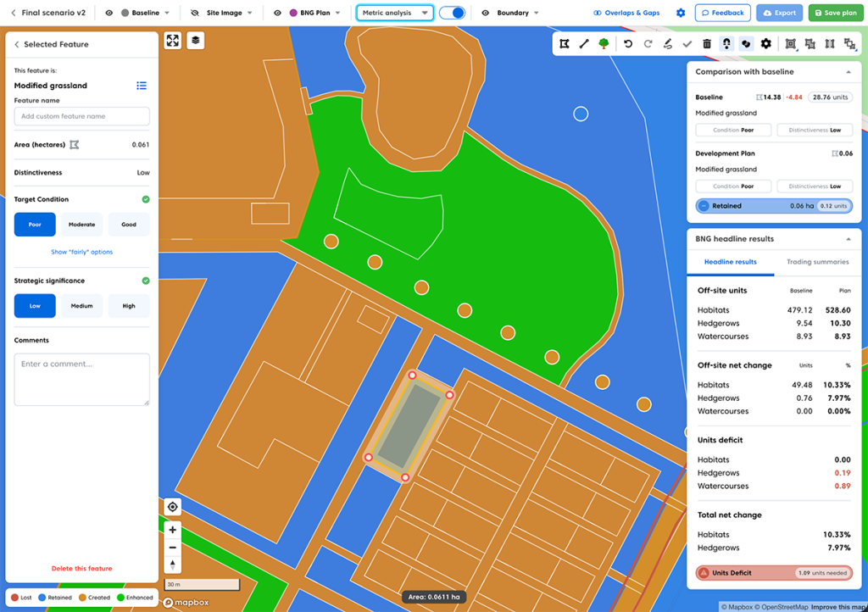Collapse the Comparison with baseline panel
The image size is (868, 612).
coord(848,72)
